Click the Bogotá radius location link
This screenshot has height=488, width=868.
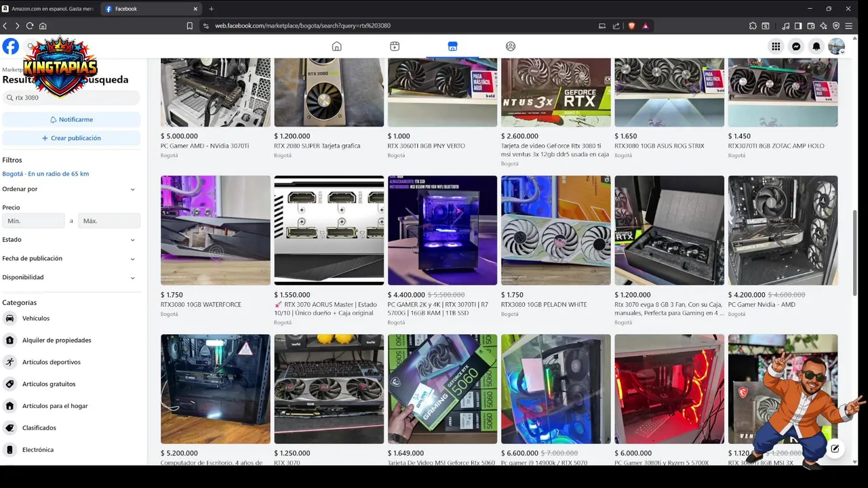pyautogui.click(x=45, y=174)
